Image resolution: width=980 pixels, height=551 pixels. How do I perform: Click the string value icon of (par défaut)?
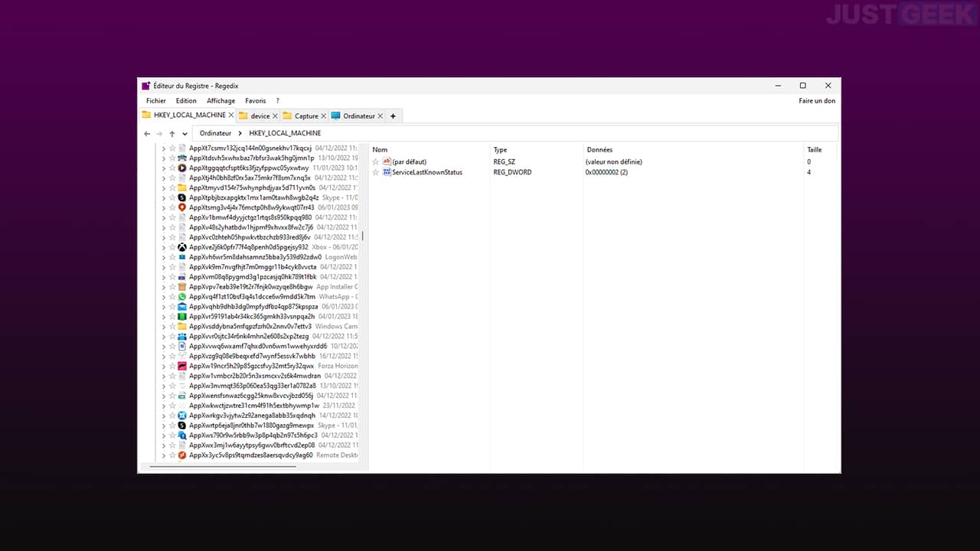(387, 161)
